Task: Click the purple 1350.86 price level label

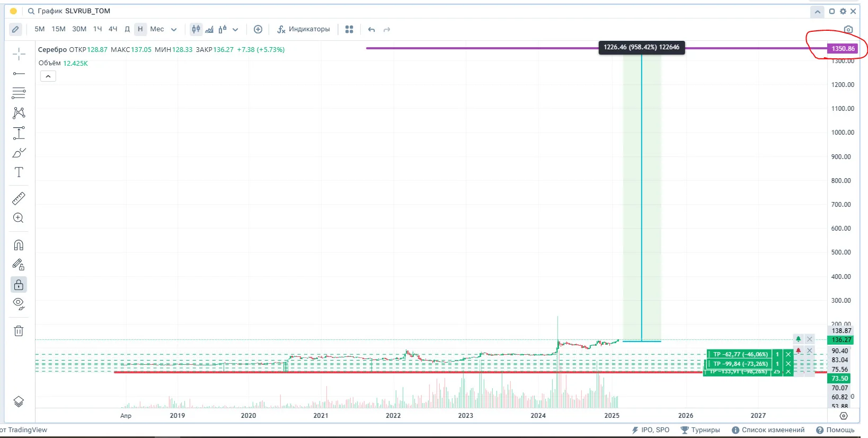Action: tap(843, 49)
